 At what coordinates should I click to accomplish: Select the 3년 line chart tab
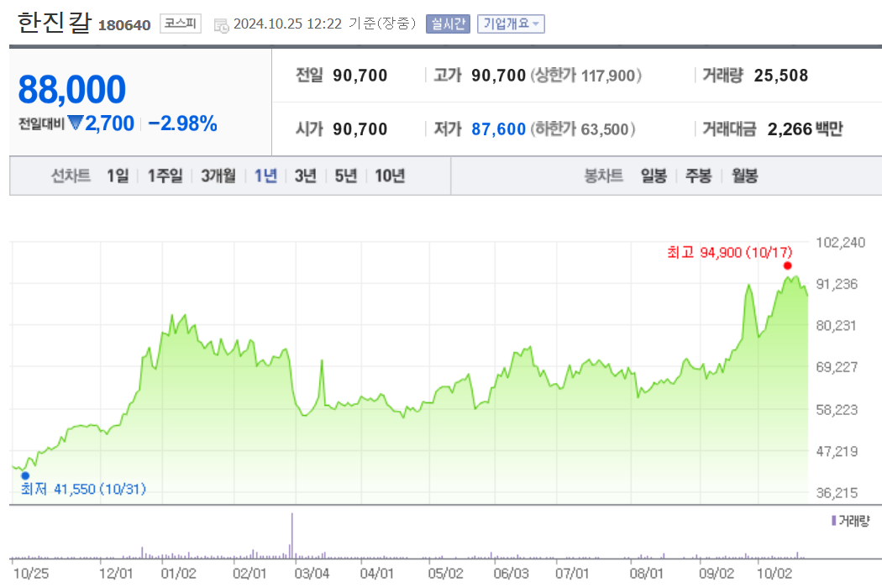[306, 176]
